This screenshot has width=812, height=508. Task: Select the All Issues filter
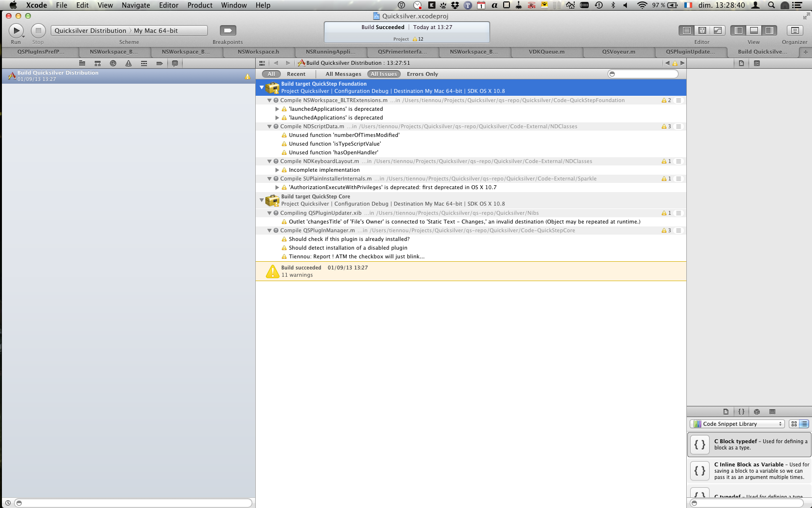[x=384, y=74]
